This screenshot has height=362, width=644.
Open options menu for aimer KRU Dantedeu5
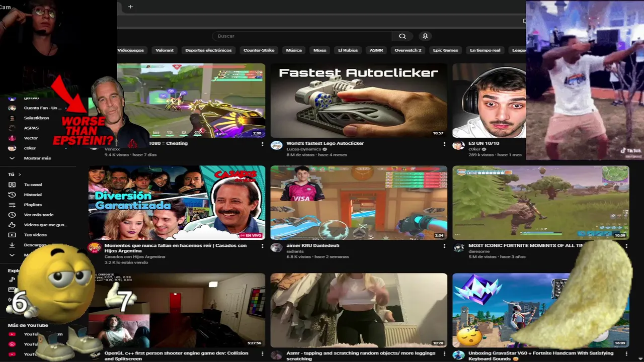click(444, 246)
